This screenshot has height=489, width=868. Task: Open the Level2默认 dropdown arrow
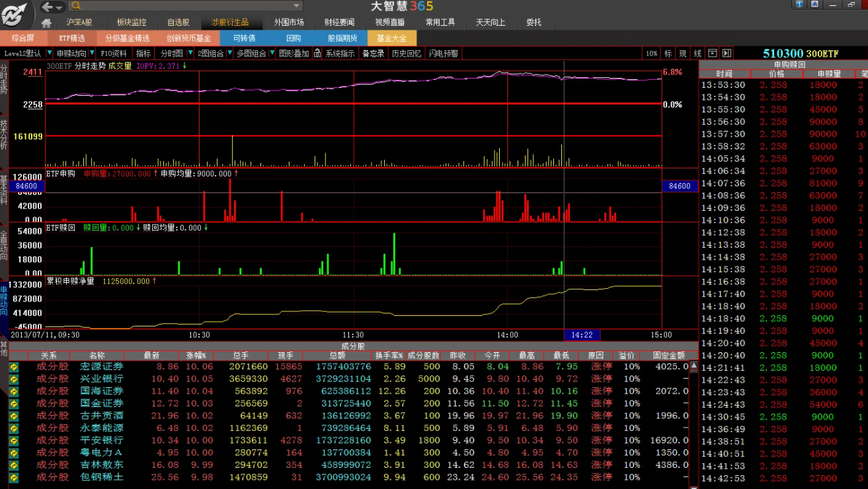[x=48, y=54]
